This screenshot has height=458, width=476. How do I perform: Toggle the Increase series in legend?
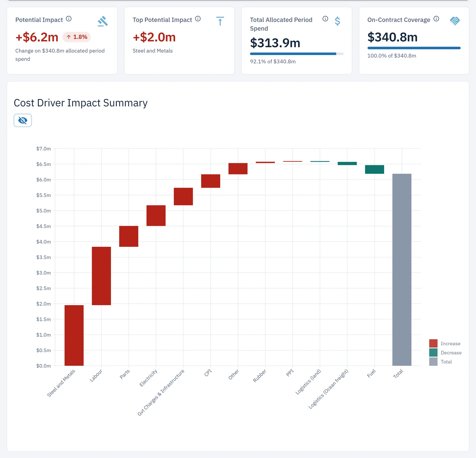coord(445,343)
